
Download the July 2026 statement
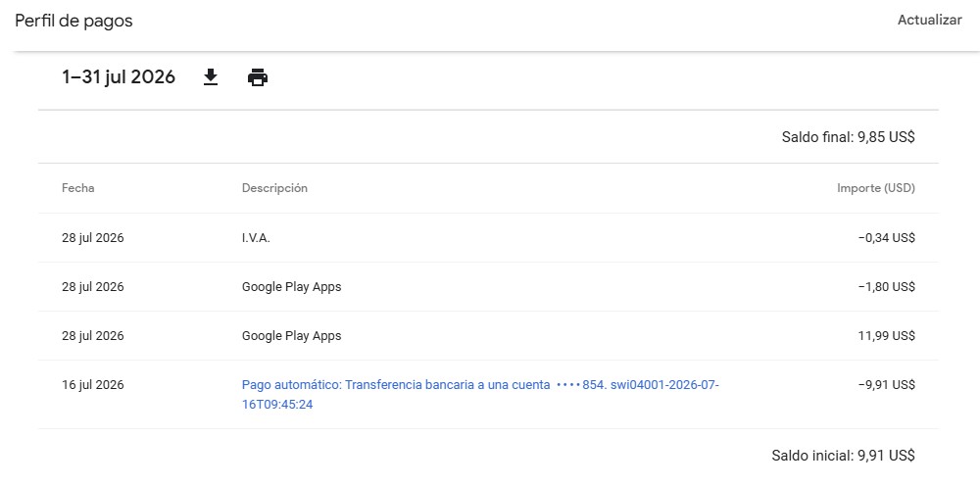[x=211, y=77]
